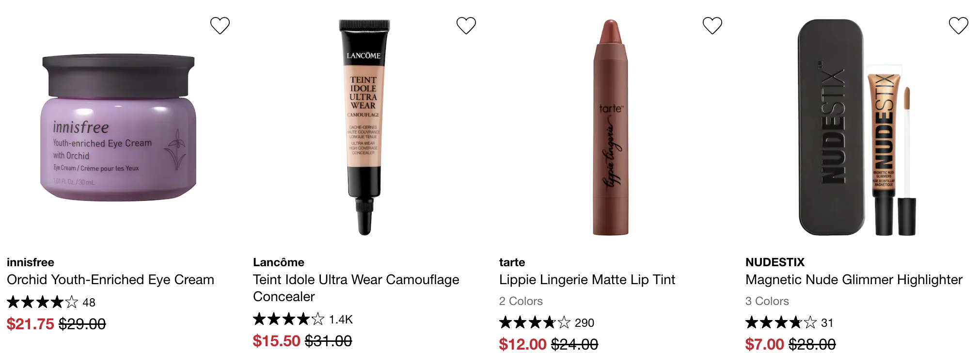Open Lancôme concealer tube image

coord(364,128)
